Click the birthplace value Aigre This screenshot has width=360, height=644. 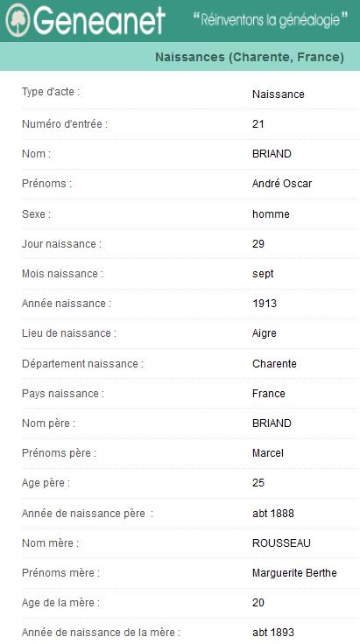point(265,333)
